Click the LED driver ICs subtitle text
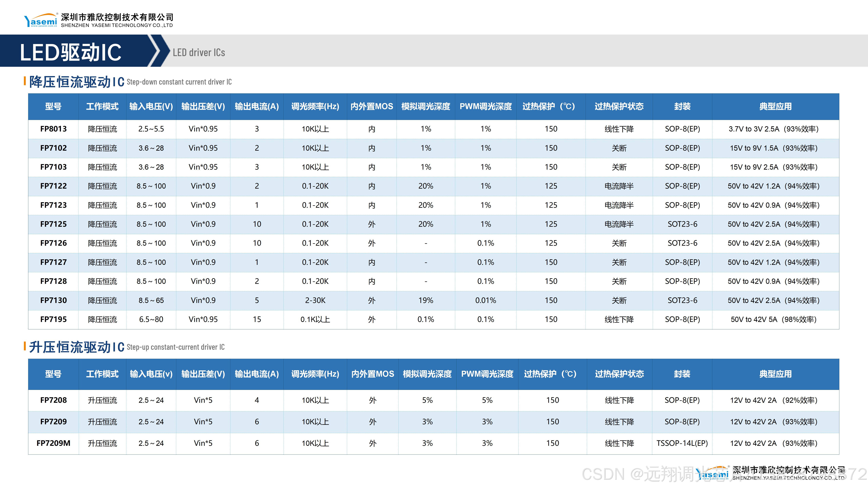This screenshot has width=868, height=488. click(x=199, y=53)
